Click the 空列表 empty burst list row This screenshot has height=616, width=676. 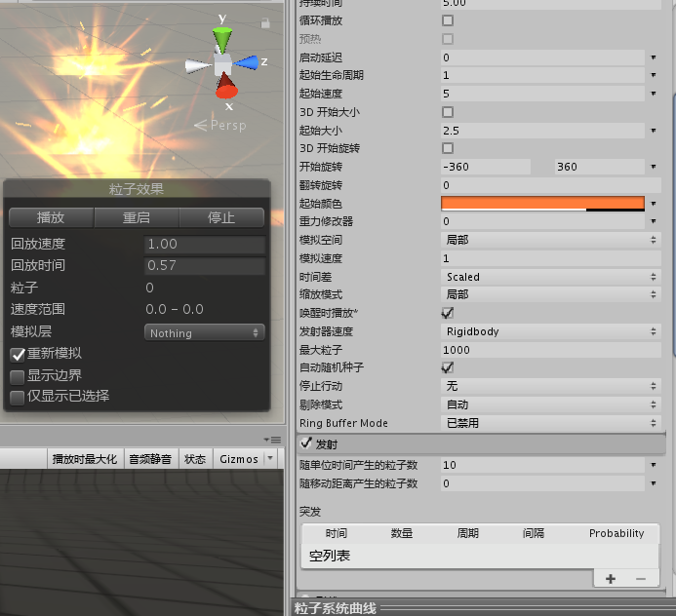pyautogui.click(x=480, y=556)
